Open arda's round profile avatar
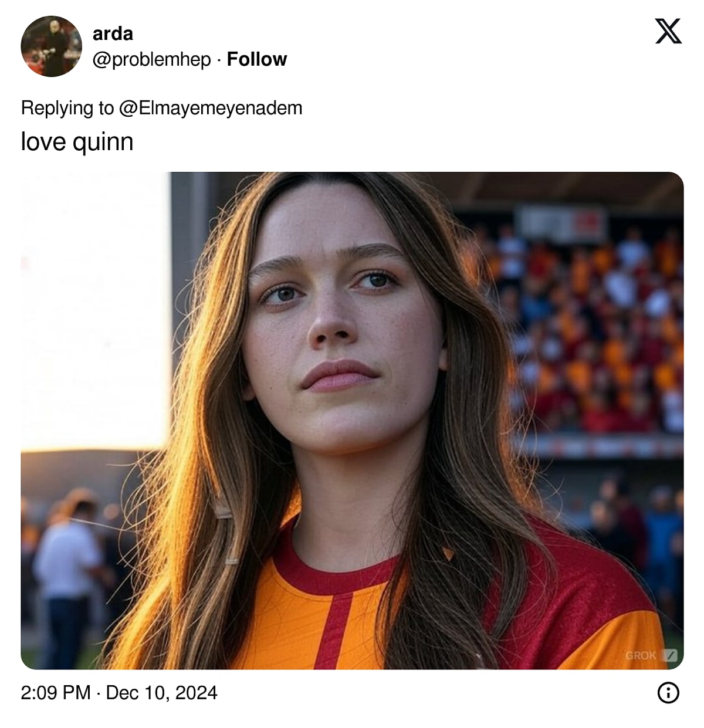Screen dimensions: 704x728 (52, 46)
